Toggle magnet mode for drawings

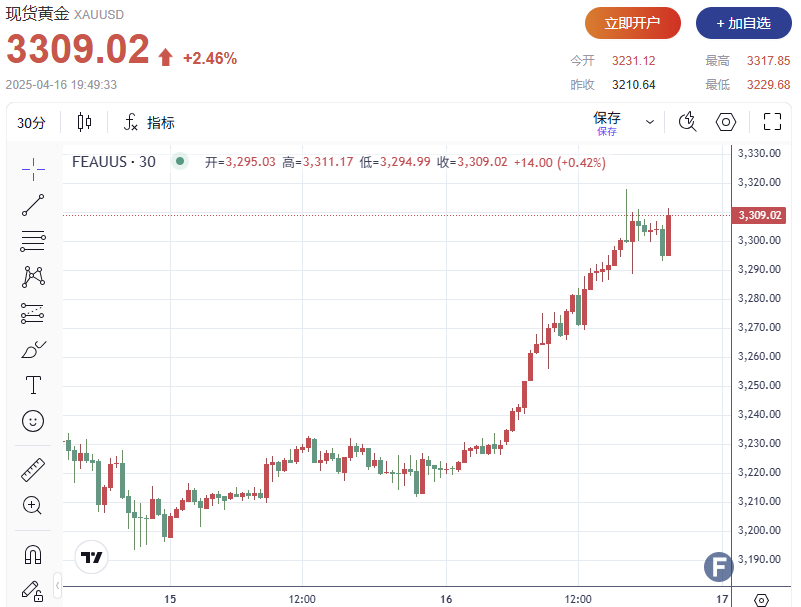tap(33, 553)
